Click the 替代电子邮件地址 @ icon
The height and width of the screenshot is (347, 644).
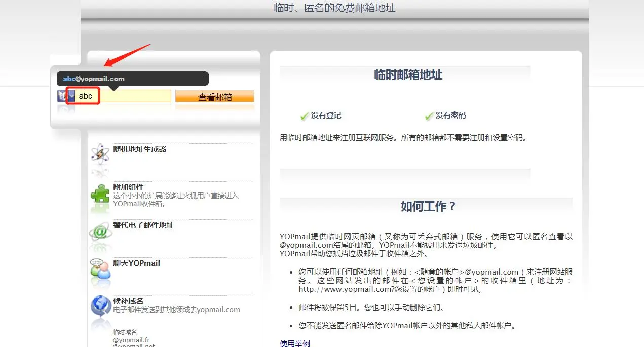click(x=100, y=231)
